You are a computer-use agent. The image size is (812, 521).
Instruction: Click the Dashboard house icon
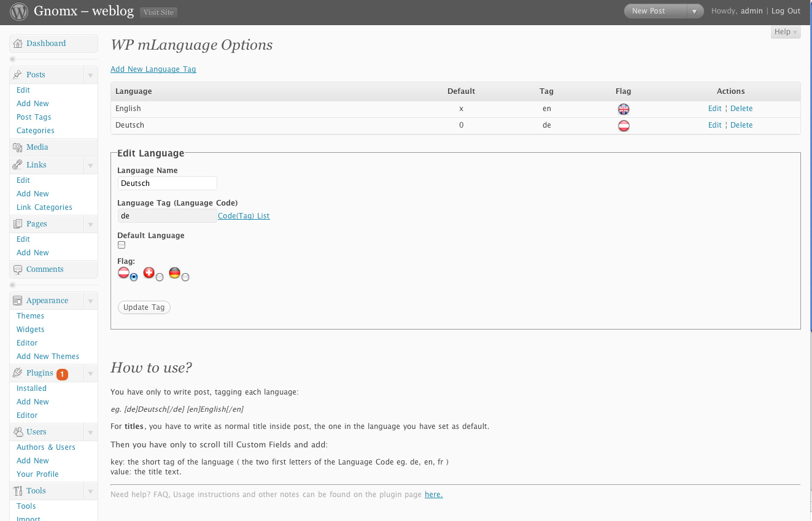pos(18,44)
